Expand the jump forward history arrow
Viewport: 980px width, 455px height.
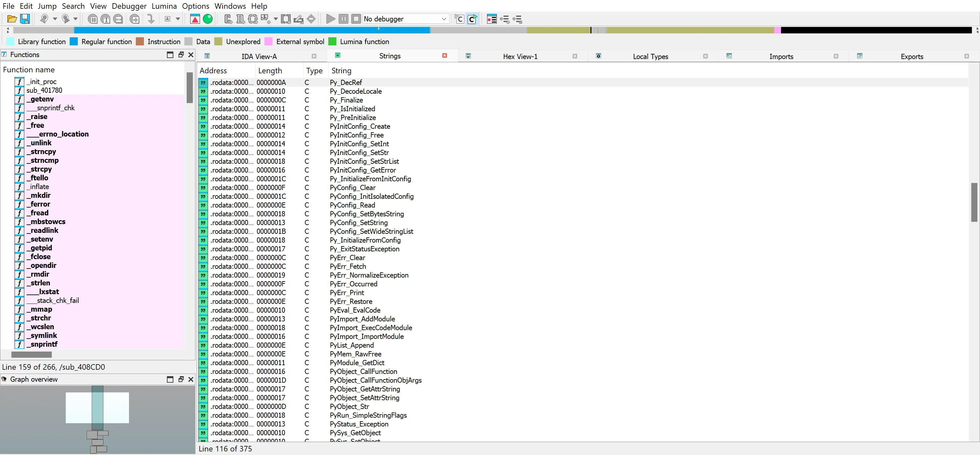[75, 19]
